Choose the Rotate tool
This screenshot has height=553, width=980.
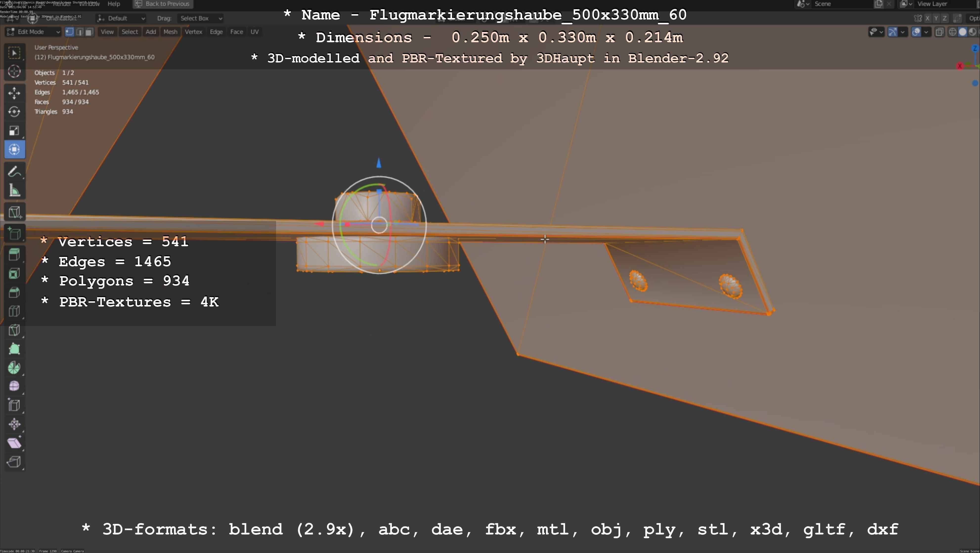[14, 112]
